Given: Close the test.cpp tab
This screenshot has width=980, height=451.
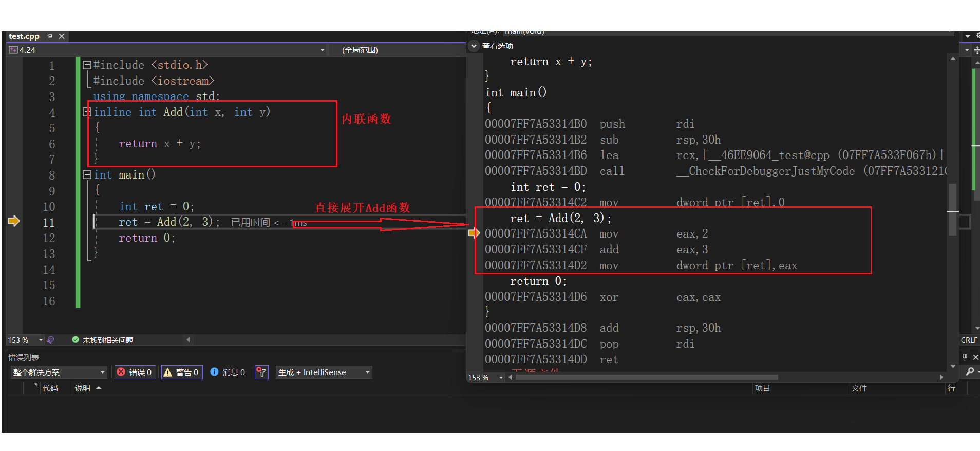Looking at the screenshot, I should coord(62,36).
